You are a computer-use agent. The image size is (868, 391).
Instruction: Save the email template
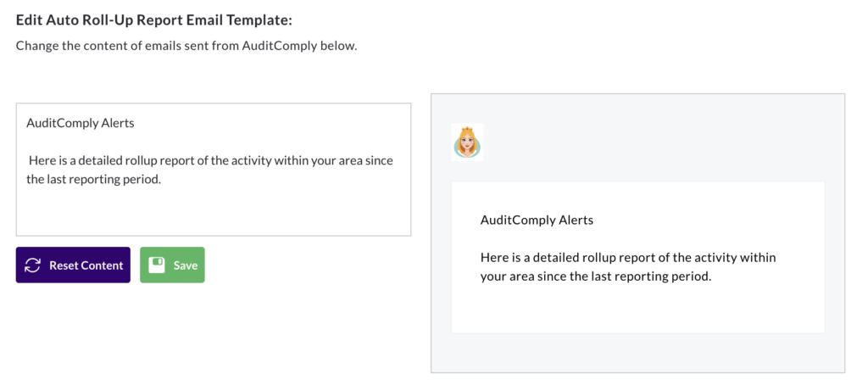(x=172, y=265)
